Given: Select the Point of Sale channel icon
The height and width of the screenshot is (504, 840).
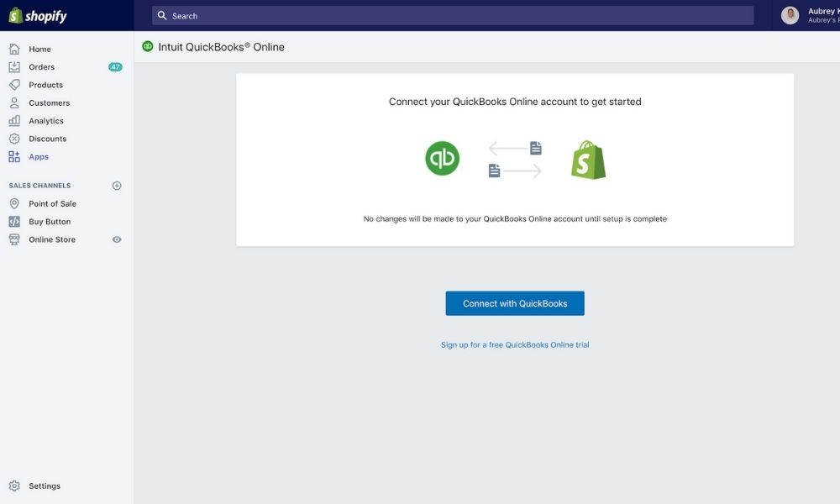Looking at the screenshot, I should [13, 202].
